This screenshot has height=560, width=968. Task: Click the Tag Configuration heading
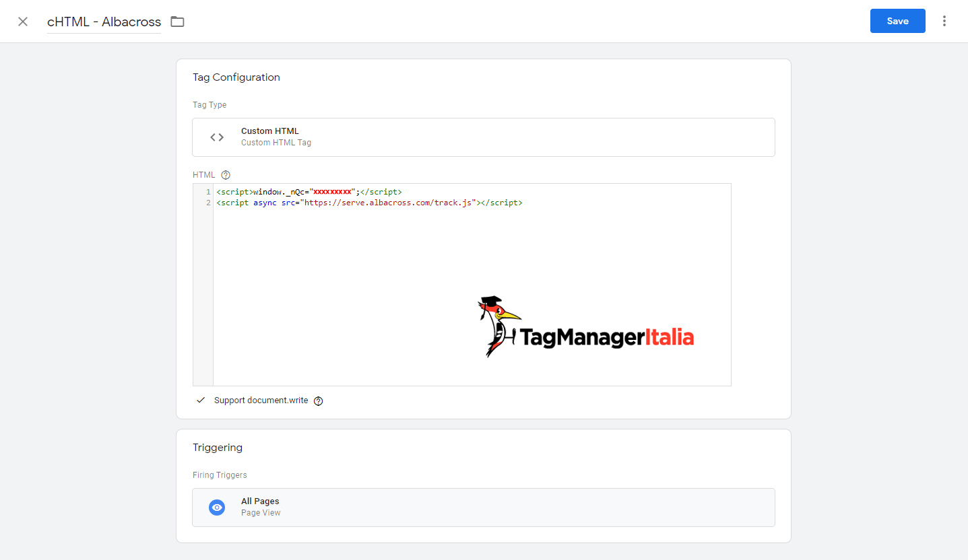[x=236, y=77]
